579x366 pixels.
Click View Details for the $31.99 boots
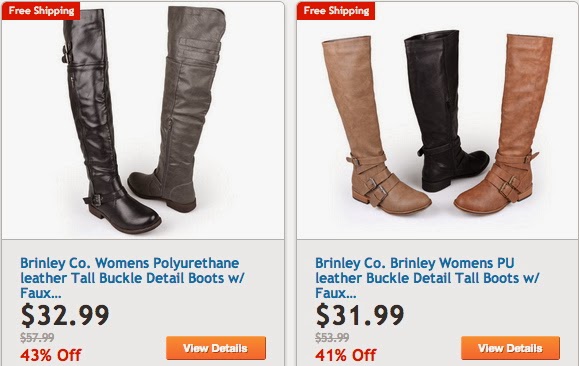click(511, 348)
